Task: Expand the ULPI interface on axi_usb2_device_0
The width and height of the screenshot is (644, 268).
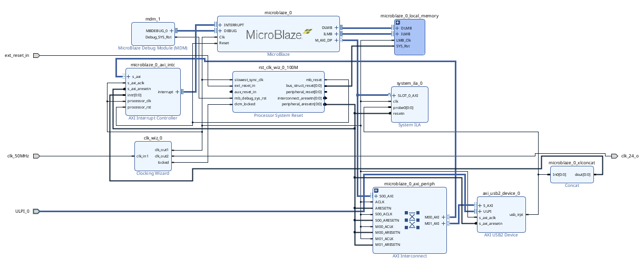Action: point(480,211)
